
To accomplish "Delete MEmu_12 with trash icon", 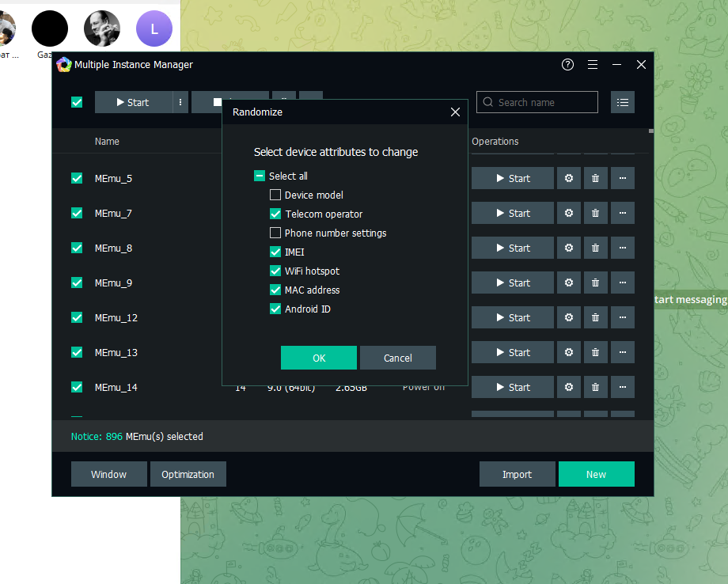I will (x=596, y=317).
